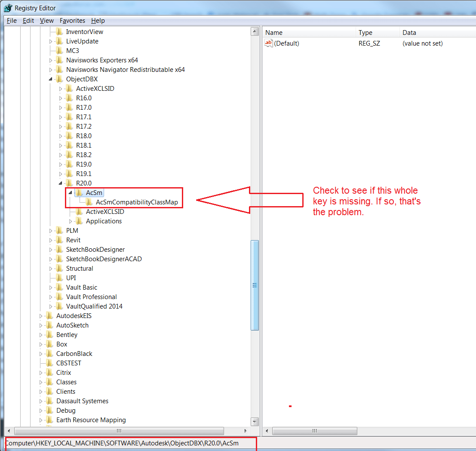Expand the ActiveXCLSID key under ObjectDBX
Viewport: 476px width, 451px height.
click(60, 89)
